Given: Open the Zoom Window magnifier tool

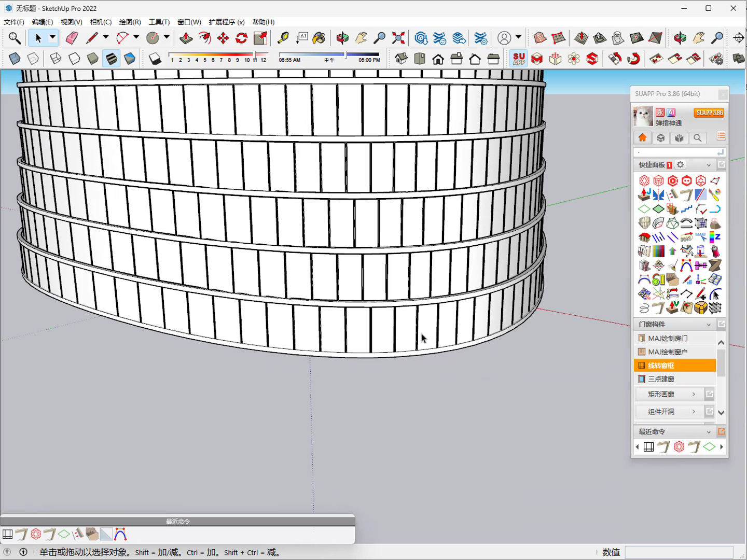Looking at the screenshot, I should (380, 38).
